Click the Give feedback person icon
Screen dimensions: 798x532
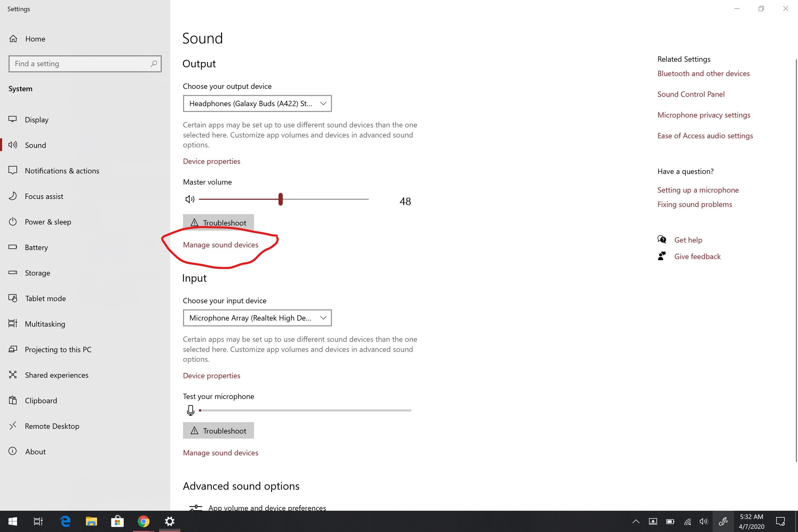point(662,256)
